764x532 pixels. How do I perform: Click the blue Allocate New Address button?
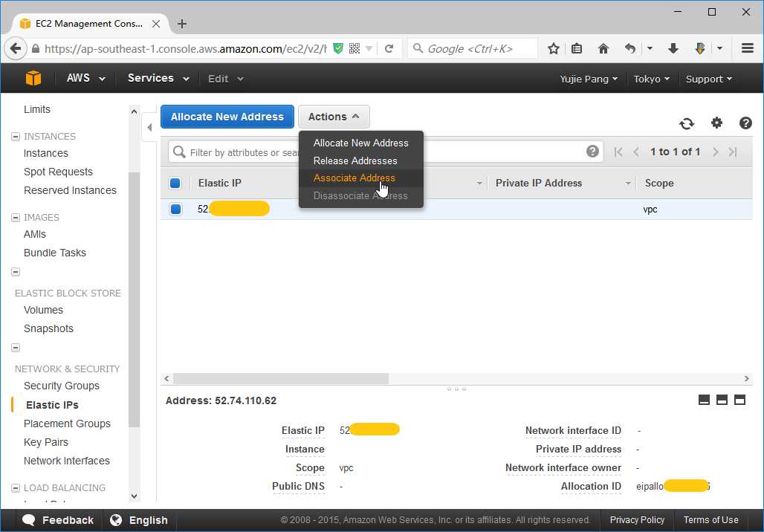pos(227,117)
